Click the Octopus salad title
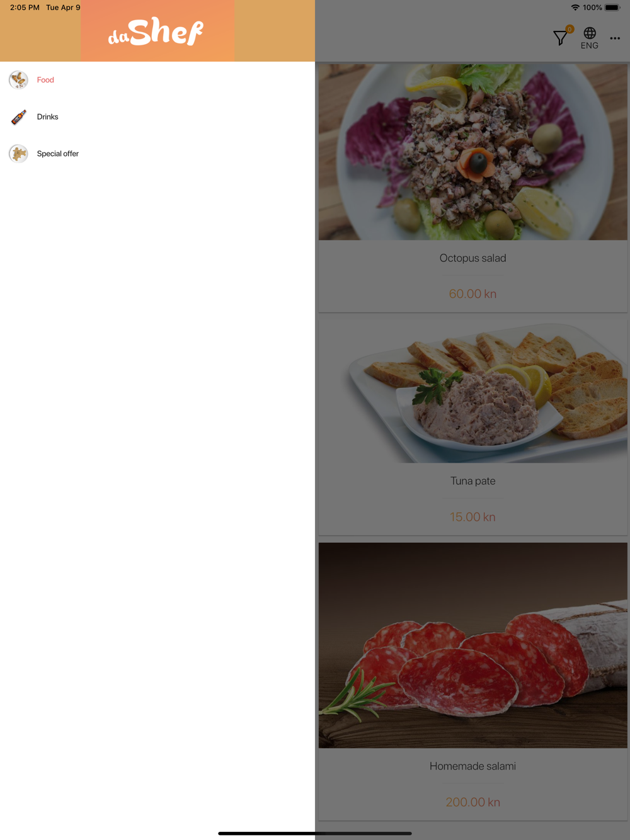Image resolution: width=630 pixels, height=840 pixels. click(x=472, y=258)
